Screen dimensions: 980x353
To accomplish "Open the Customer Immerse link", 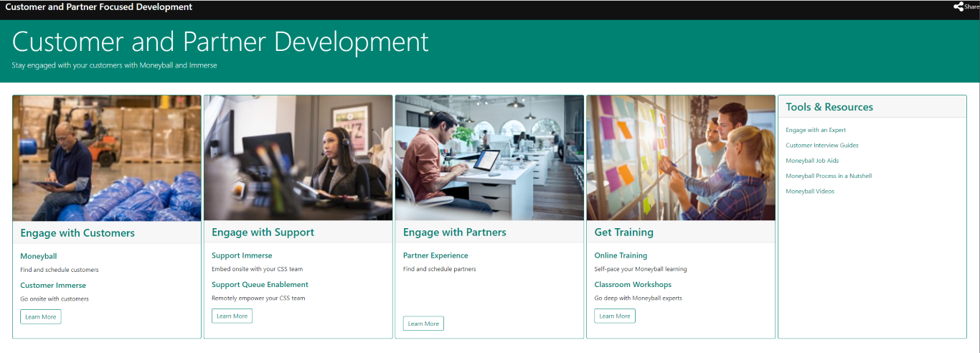I will [53, 286].
